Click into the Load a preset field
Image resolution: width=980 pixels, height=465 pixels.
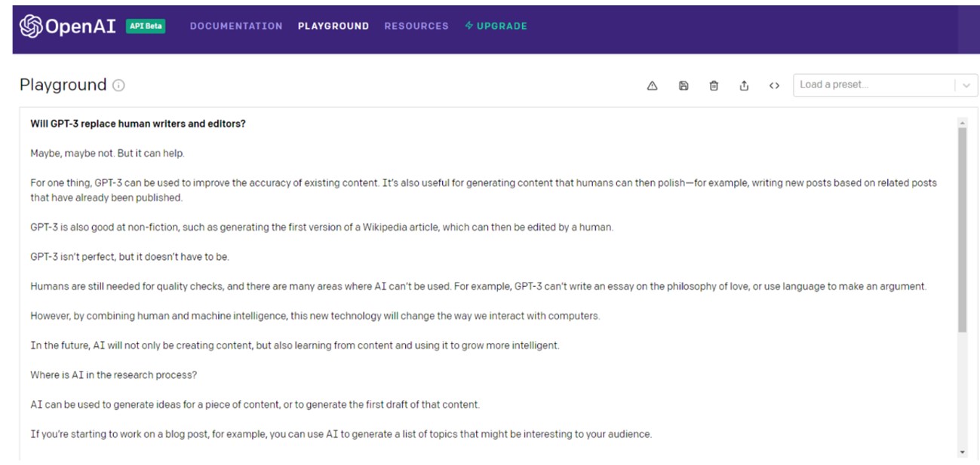[873, 85]
